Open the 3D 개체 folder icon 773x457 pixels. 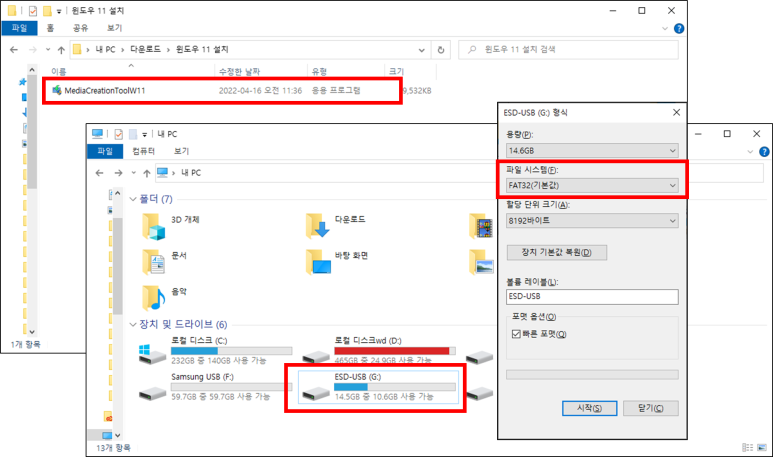click(153, 226)
